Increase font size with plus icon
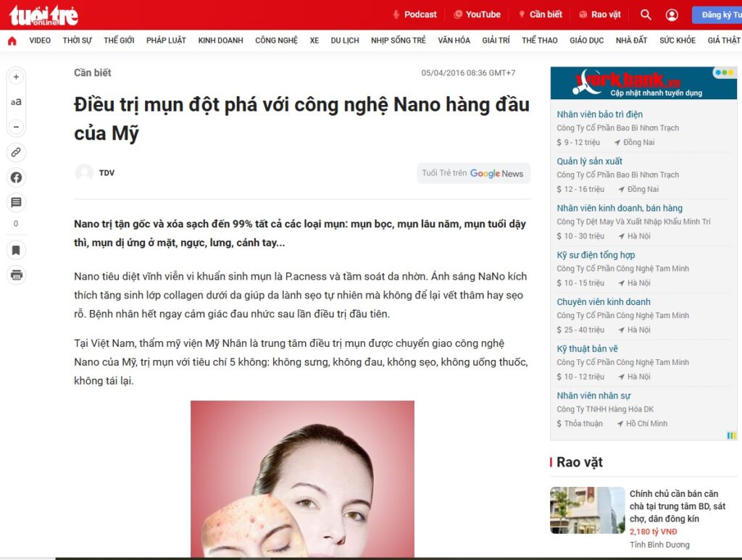 coord(16,77)
